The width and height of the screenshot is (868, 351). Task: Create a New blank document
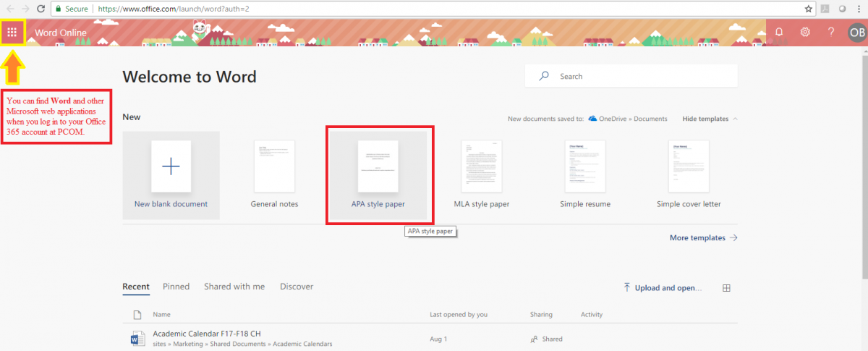pos(171,175)
